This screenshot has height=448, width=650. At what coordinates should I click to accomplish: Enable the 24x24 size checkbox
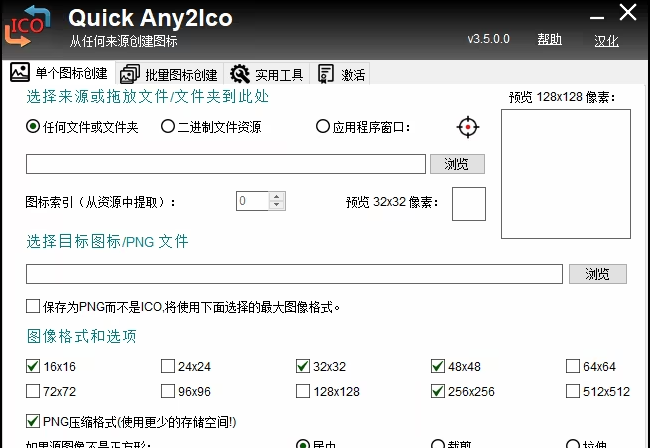(x=168, y=366)
